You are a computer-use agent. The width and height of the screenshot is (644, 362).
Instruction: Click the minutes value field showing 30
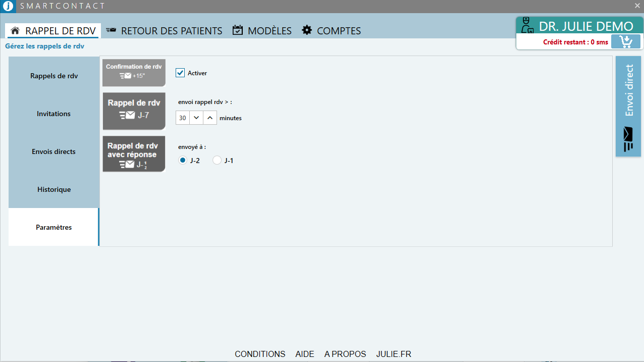pyautogui.click(x=183, y=118)
